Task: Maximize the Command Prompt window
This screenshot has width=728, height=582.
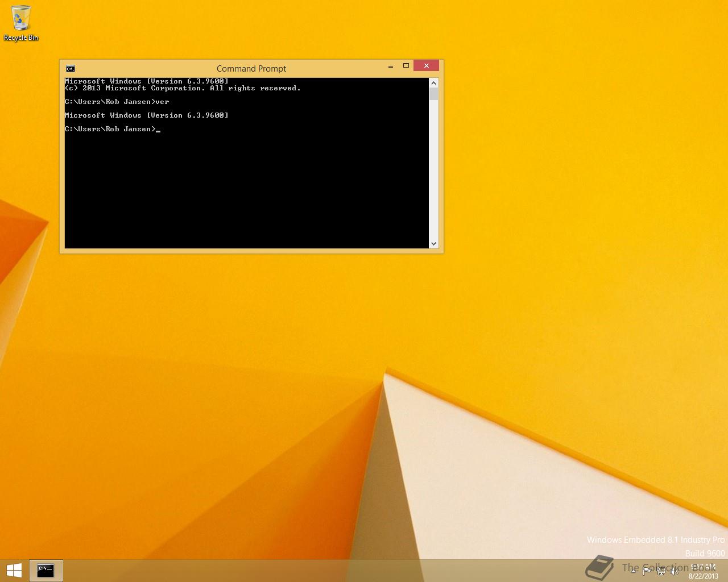Action: [x=406, y=66]
